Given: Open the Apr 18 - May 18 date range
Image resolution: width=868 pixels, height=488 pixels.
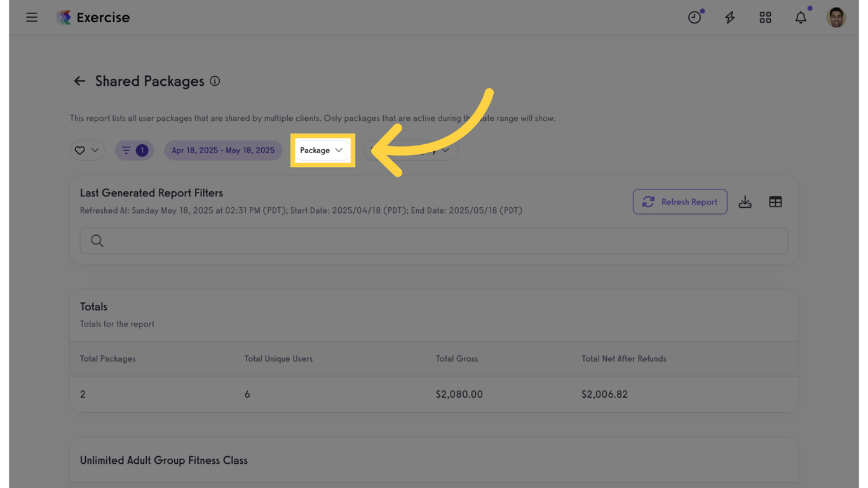Looking at the screenshot, I should tap(223, 151).
